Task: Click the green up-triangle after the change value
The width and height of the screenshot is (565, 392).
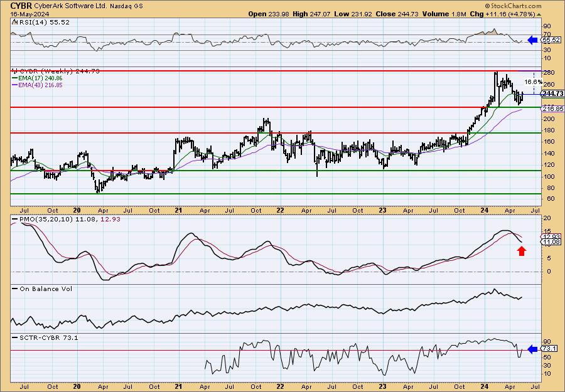Action: 539,14
